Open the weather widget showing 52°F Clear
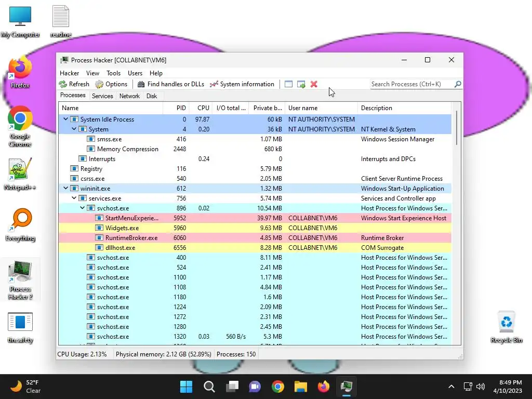 [25, 387]
